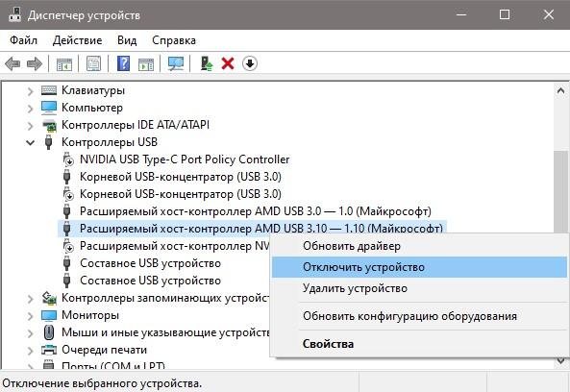The height and width of the screenshot is (392, 570).
Task: Select the Расширяемый хост-контроллер NV… device
Action: pyautogui.click(x=175, y=246)
